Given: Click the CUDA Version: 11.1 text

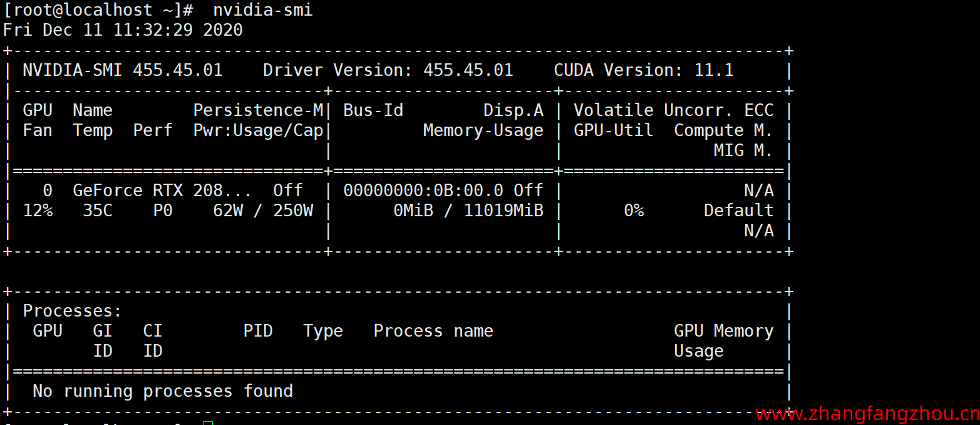Looking at the screenshot, I should [644, 70].
